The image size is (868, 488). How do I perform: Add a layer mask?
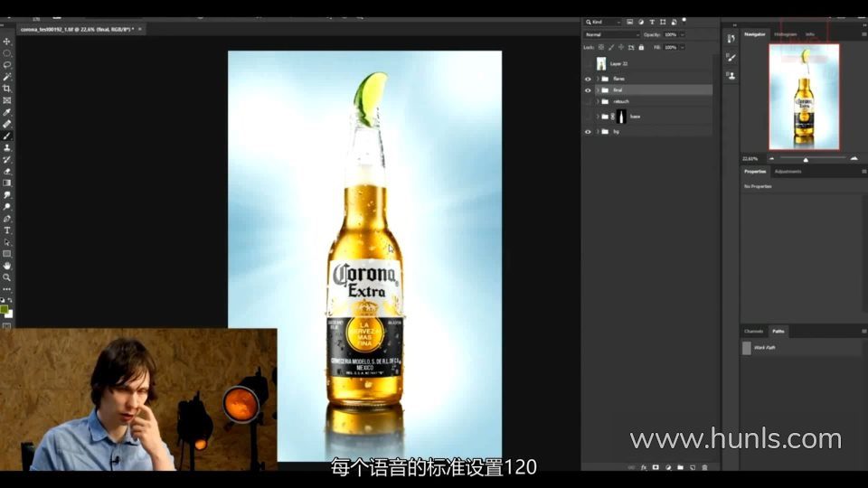(x=656, y=467)
